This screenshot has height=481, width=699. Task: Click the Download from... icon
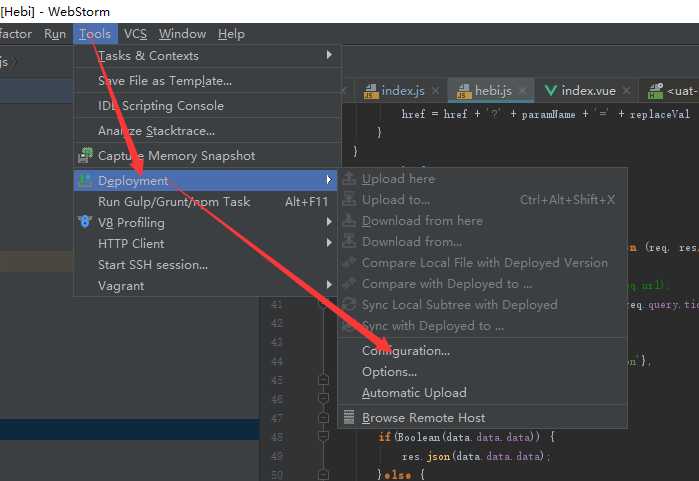(349, 241)
